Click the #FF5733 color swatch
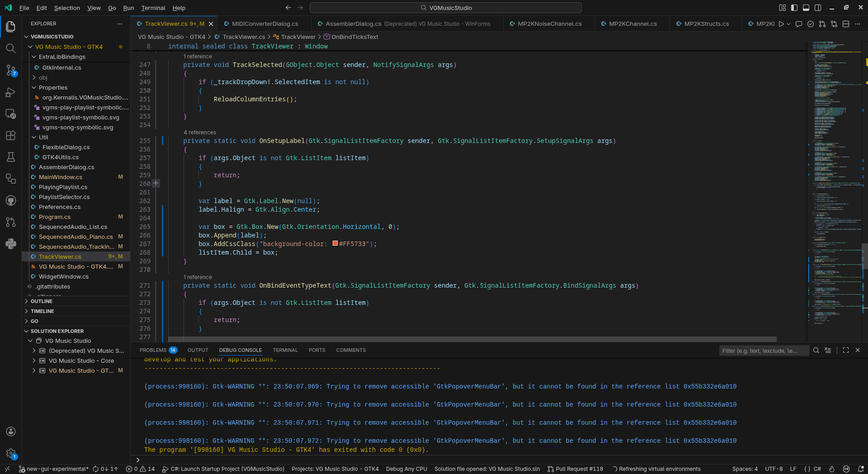The height and width of the screenshot is (474, 868). click(x=335, y=243)
